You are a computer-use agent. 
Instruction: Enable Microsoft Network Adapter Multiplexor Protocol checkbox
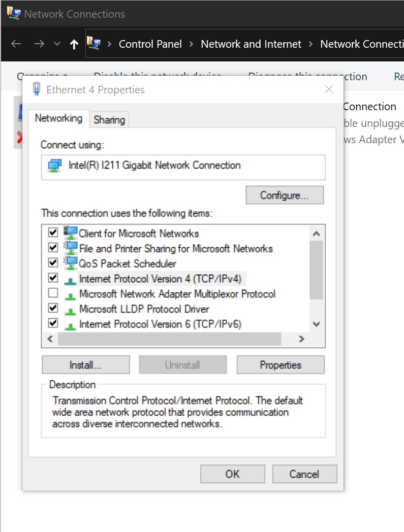coord(53,292)
